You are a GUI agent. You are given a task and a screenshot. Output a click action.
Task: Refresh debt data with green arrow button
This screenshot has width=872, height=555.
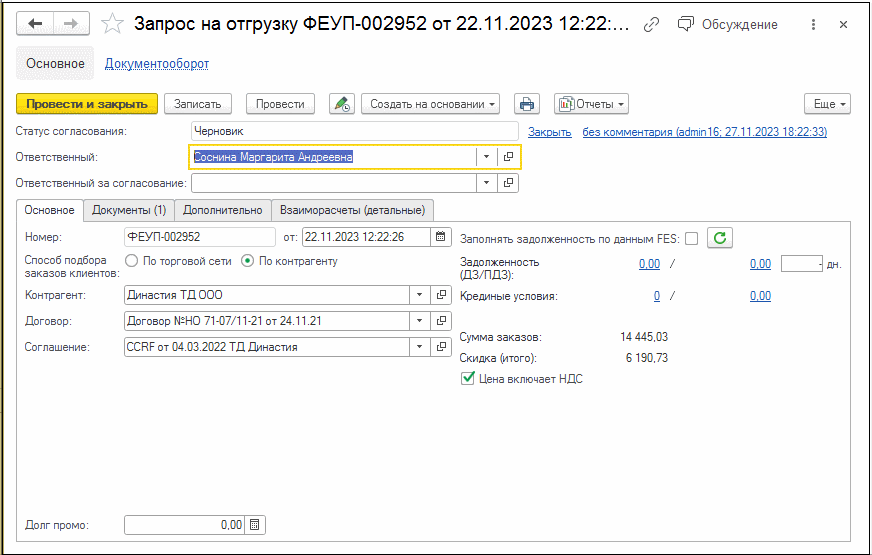pyautogui.click(x=720, y=238)
